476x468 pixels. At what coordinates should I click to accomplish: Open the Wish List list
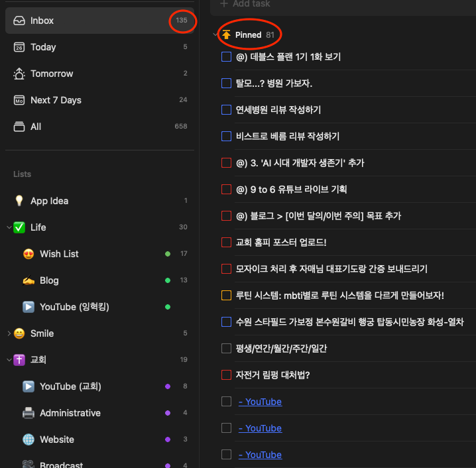(99, 254)
